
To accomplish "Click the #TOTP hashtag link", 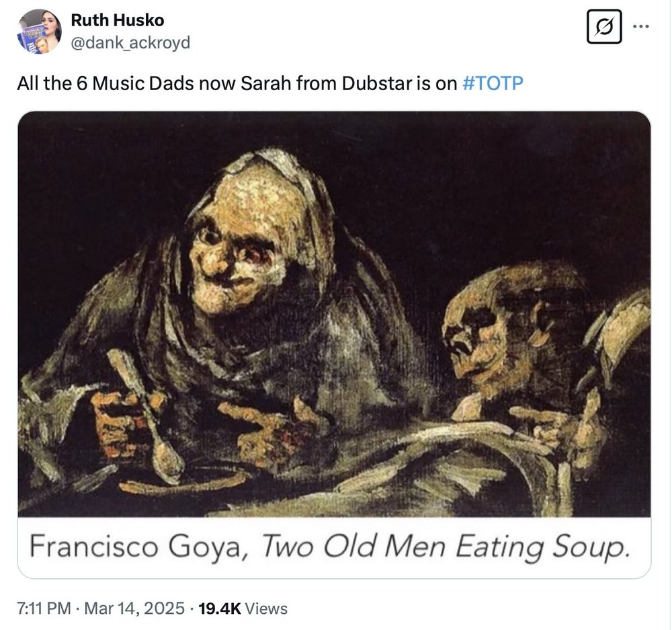I will [493, 83].
